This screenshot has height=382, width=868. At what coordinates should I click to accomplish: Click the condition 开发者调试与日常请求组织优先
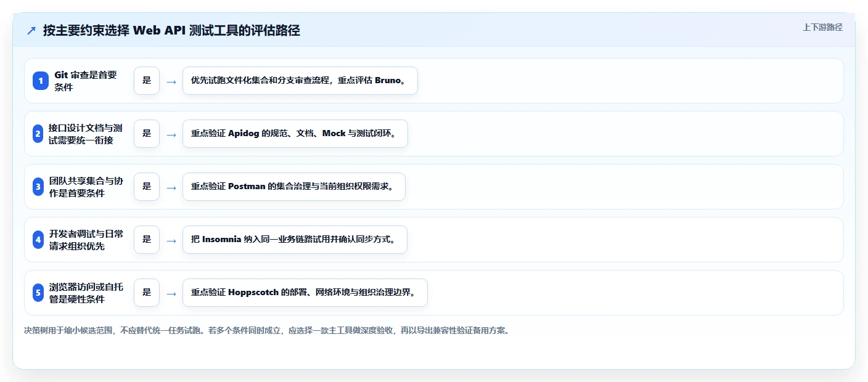(86, 240)
